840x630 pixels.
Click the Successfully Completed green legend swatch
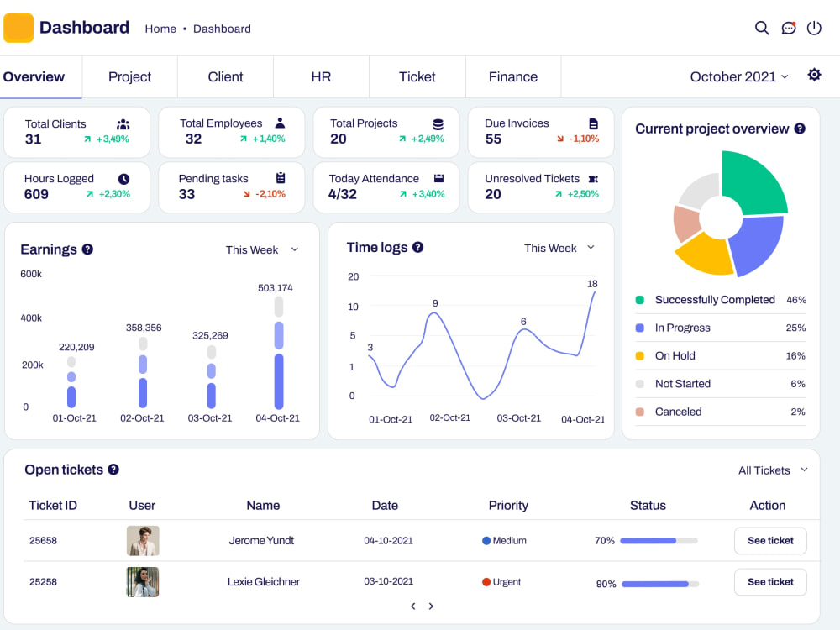pos(639,300)
